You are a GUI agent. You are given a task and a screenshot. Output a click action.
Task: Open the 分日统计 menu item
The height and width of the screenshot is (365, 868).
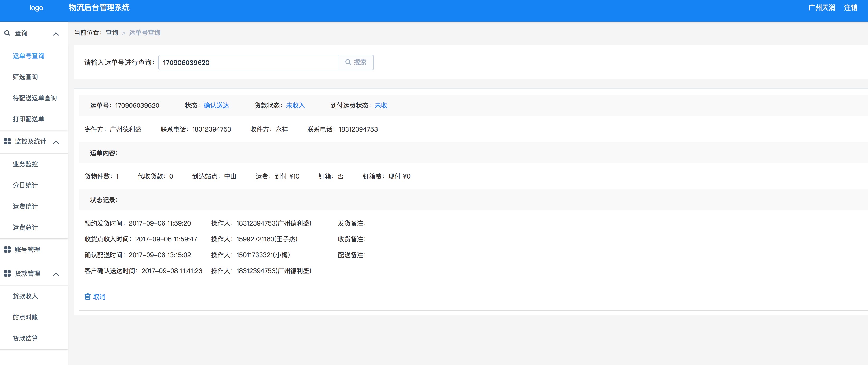pyautogui.click(x=25, y=185)
